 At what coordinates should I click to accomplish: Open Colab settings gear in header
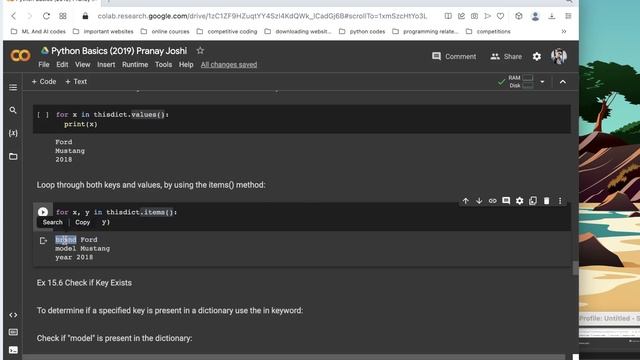pyautogui.click(x=537, y=56)
